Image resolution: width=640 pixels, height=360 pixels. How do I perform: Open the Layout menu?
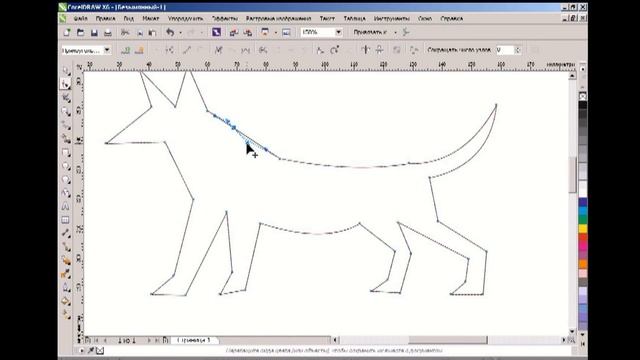click(151, 18)
